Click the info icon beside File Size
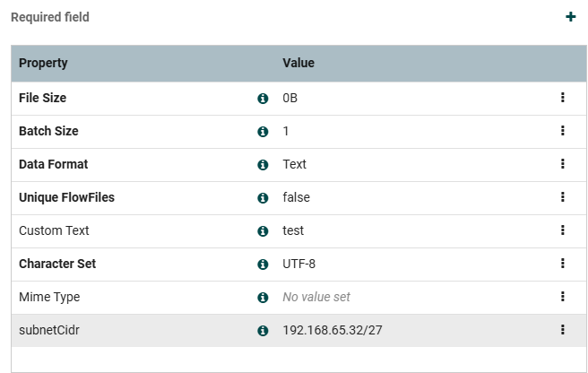This screenshot has height=373, width=588. [x=263, y=99]
